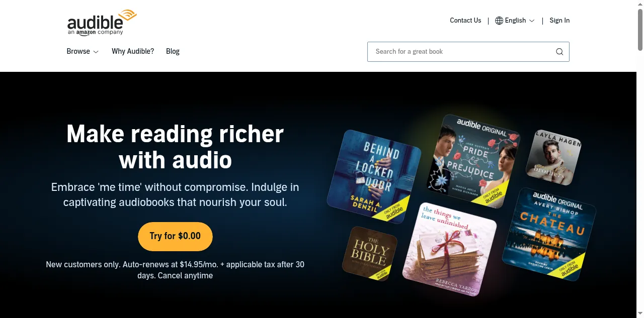Open the Why Audible? page

133,51
